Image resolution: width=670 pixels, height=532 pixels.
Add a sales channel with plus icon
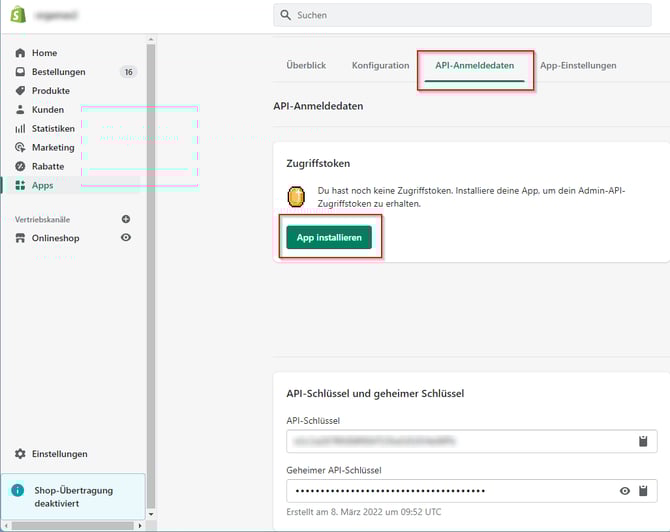pos(126,219)
